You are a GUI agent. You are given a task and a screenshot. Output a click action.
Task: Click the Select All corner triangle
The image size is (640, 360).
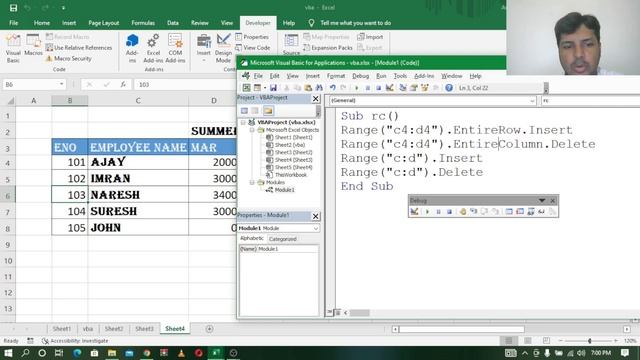coord(11,100)
